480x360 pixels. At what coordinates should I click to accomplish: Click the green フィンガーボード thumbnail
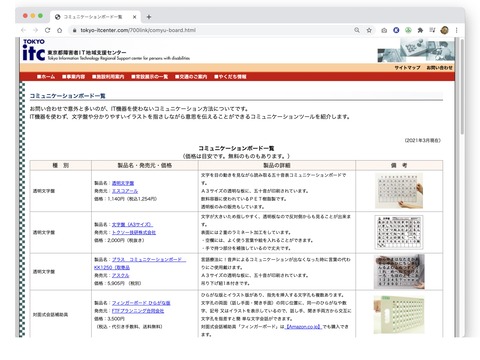tap(399, 314)
